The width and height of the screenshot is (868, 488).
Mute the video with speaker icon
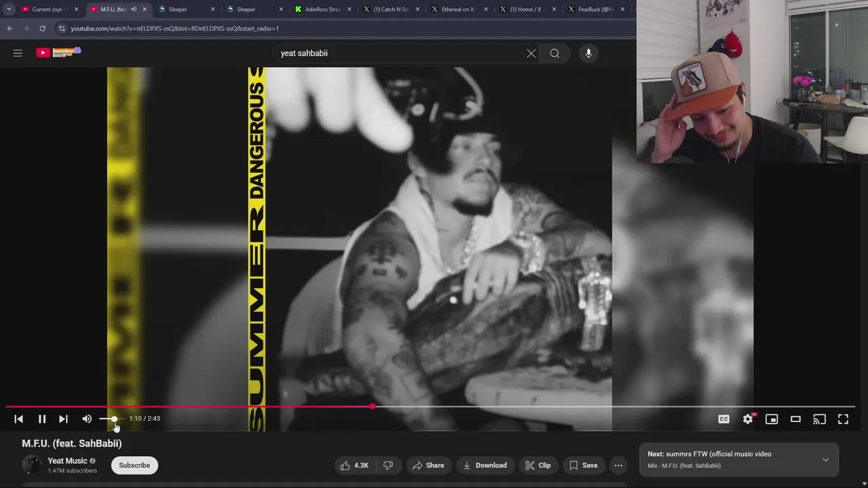(x=87, y=419)
